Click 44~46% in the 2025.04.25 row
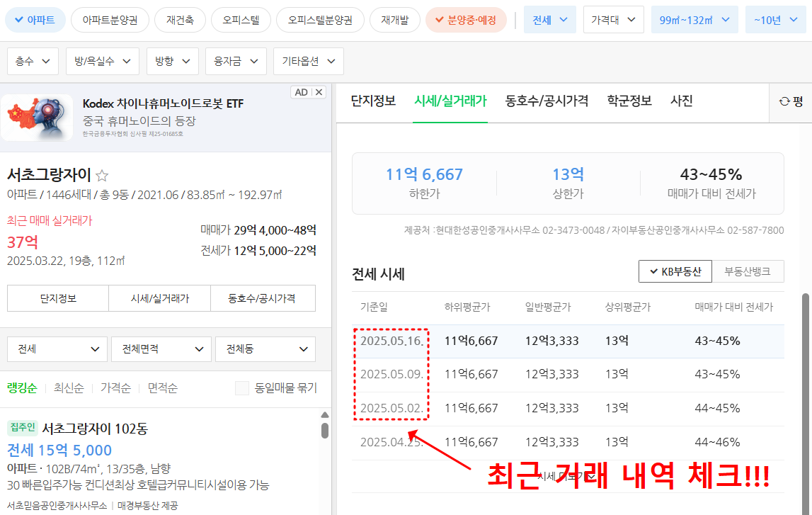The height and width of the screenshot is (515, 812). coord(717,443)
